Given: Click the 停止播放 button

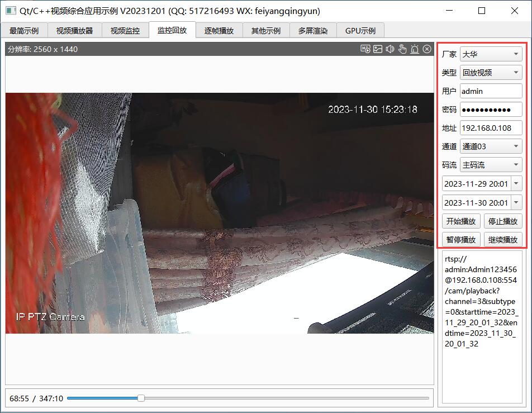Looking at the screenshot, I should pyautogui.click(x=503, y=221).
